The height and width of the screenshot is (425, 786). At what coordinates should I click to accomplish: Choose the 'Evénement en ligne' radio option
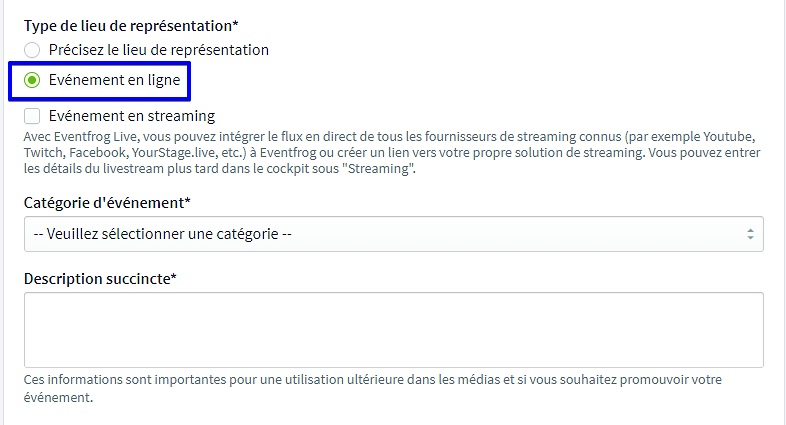click(33, 81)
